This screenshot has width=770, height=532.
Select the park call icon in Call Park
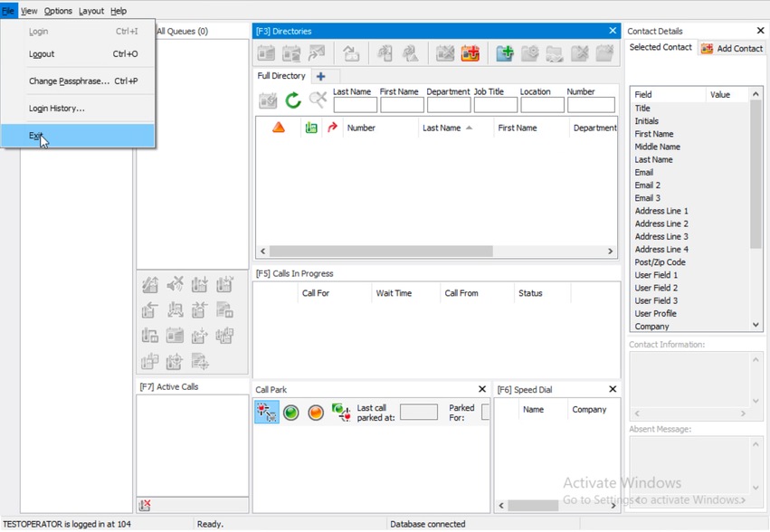point(267,413)
